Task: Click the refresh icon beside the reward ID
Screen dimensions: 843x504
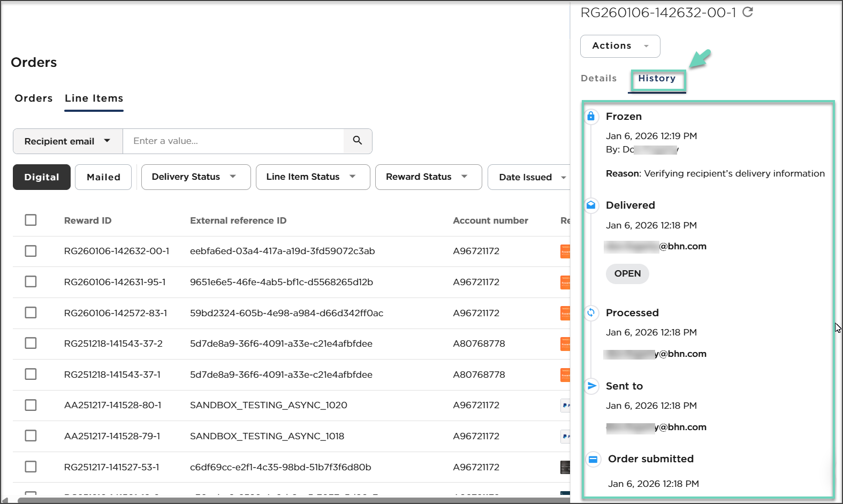Action: [748, 12]
